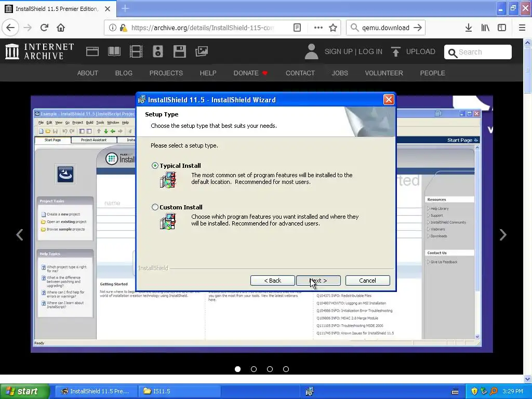Screen dimensions: 532x399
Task: Click the Internet Archive logo
Action: (x=39, y=51)
